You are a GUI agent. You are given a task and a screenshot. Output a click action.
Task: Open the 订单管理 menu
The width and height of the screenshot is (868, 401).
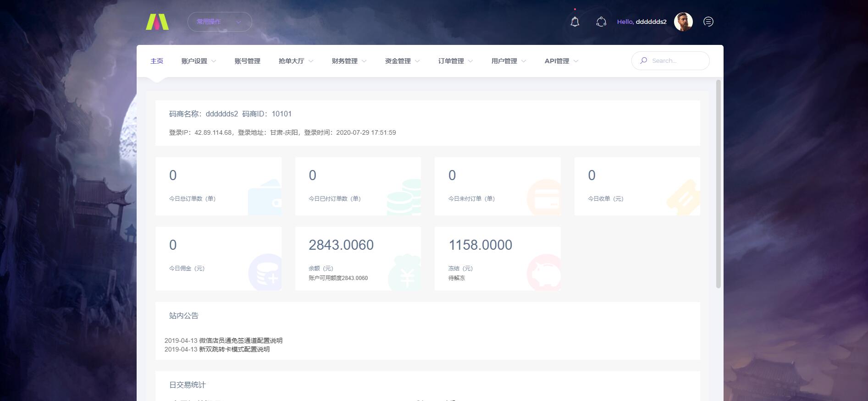(x=455, y=61)
